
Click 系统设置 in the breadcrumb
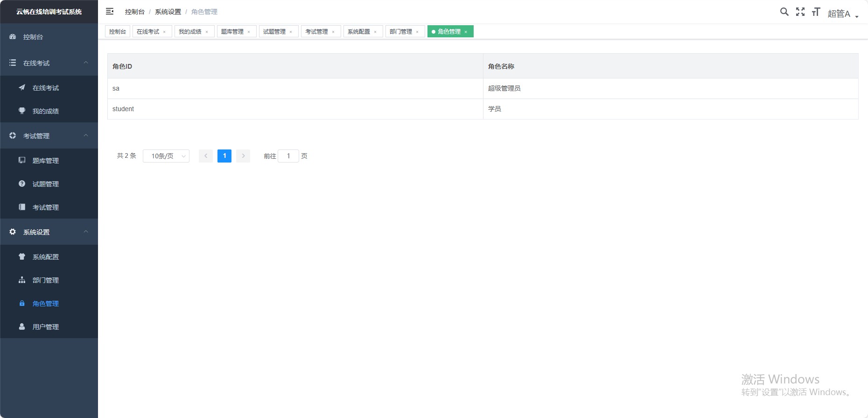click(168, 12)
